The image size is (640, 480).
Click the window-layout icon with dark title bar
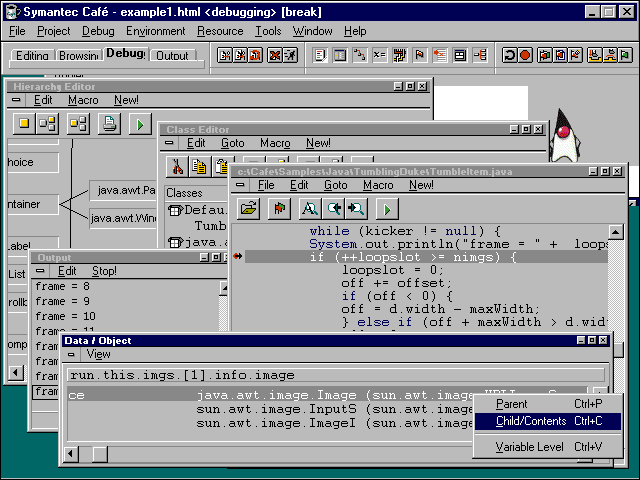coord(460,55)
